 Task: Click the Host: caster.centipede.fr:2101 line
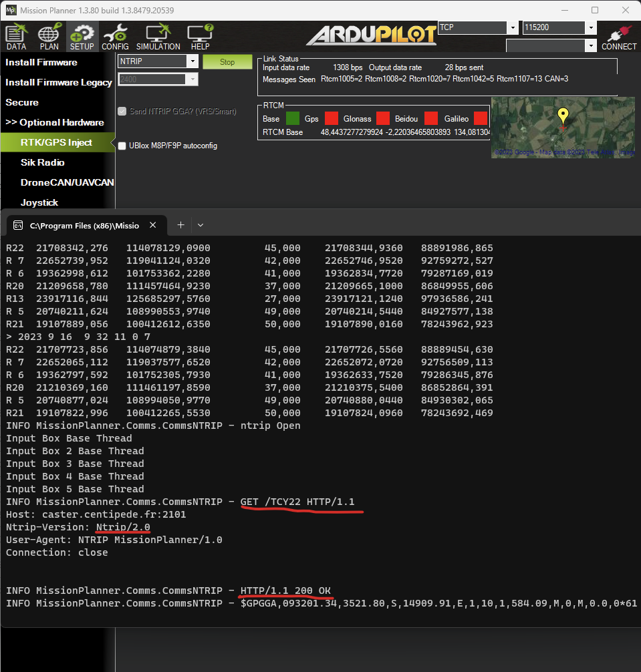click(96, 514)
